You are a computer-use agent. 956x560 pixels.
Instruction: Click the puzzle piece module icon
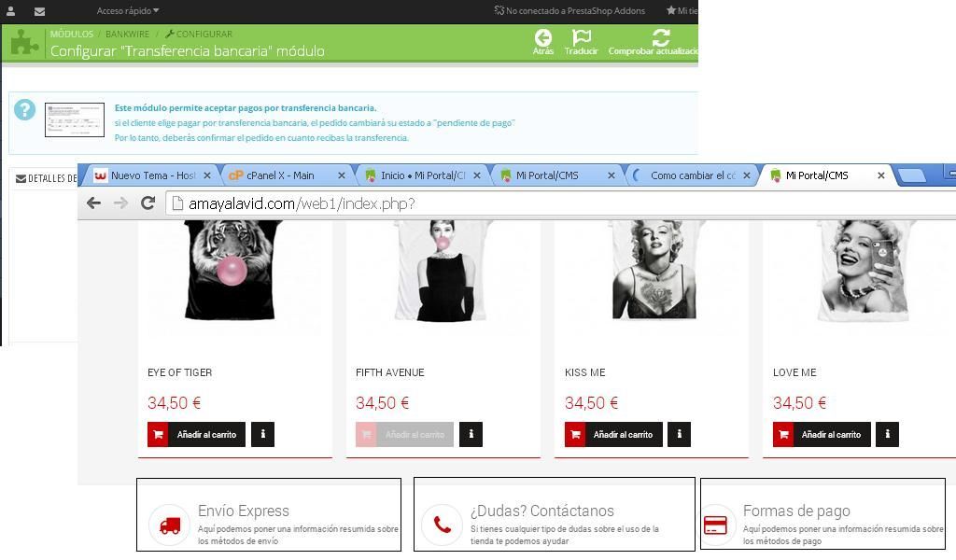click(x=24, y=43)
